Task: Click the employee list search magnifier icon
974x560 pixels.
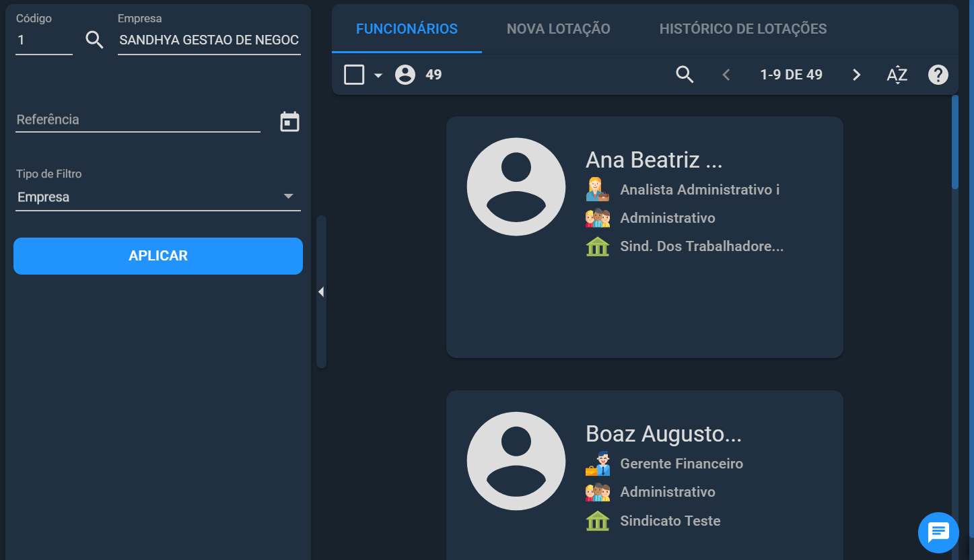Action: tap(685, 75)
